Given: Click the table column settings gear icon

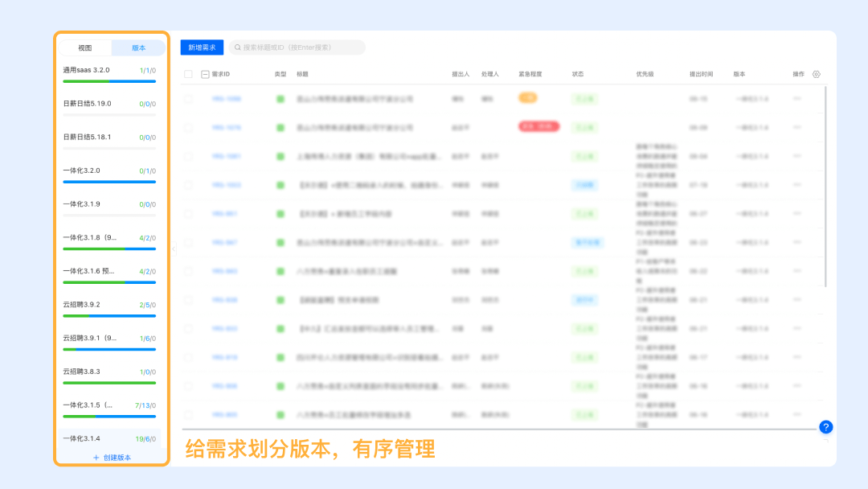Looking at the screenshot, I should pyautogui.click(x=817, y=74).
